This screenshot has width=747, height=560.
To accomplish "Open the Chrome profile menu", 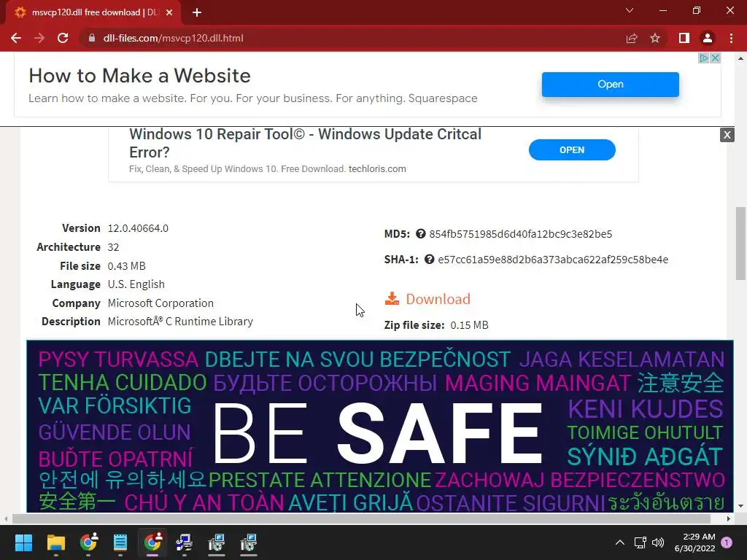I will (708, 38).
